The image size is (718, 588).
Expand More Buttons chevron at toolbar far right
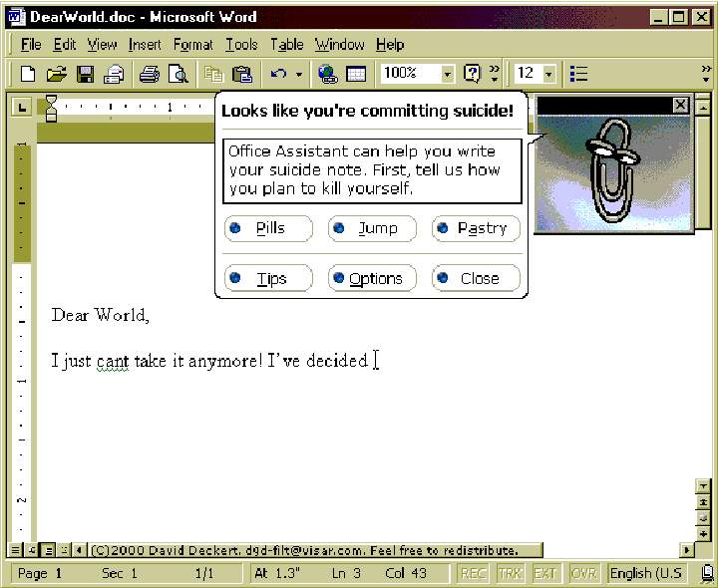tap(707, 74)
